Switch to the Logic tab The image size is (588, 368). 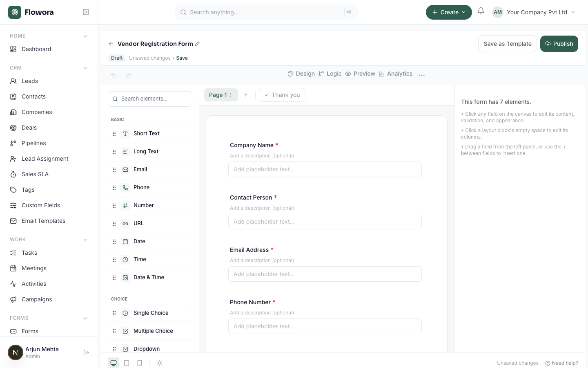[x=330, y=74]
